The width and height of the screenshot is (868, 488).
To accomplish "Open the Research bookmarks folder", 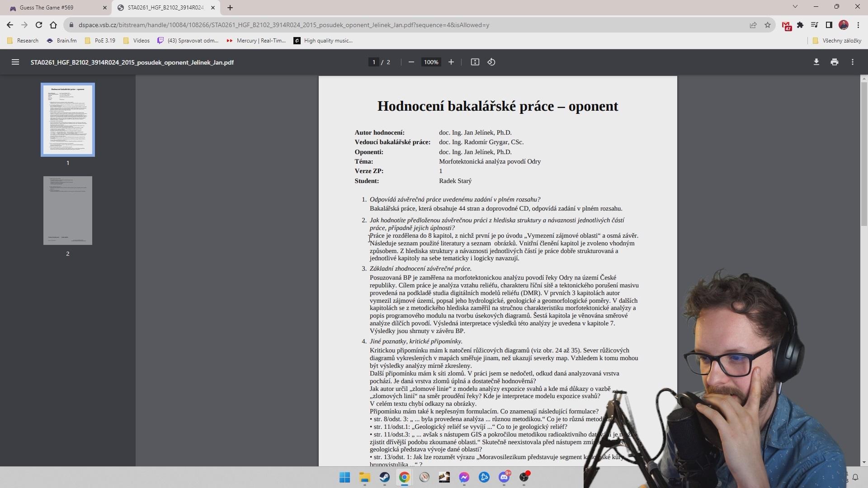I will [23, 41].
